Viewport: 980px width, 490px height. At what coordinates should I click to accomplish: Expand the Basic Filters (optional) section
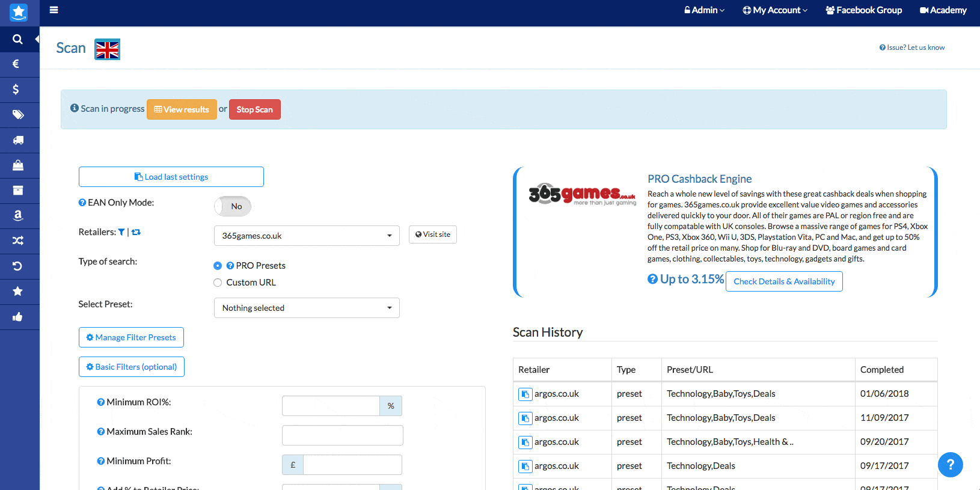(132, 367)
